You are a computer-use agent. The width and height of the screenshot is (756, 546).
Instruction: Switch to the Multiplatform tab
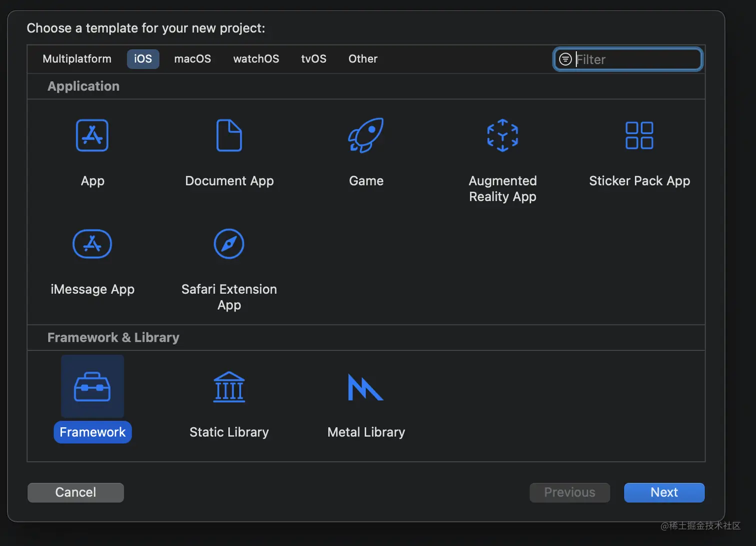77,59
